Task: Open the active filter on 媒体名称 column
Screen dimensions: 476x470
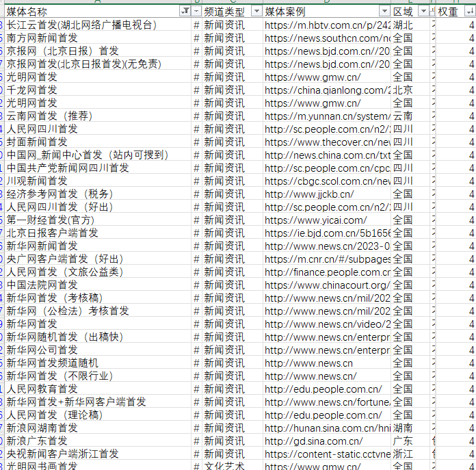Action: tap(185, 12)
